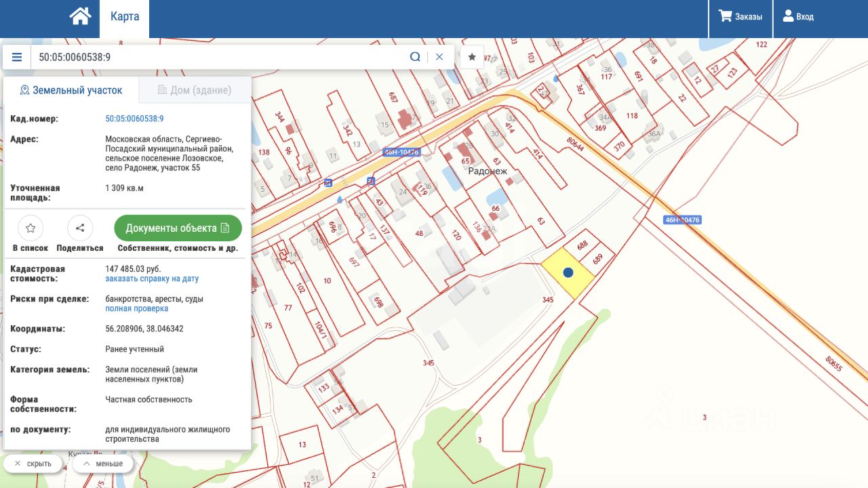This screenshot has height=488, width=868.
Task: Click the blue marker on yellow parcel
Action: point(568,272)
